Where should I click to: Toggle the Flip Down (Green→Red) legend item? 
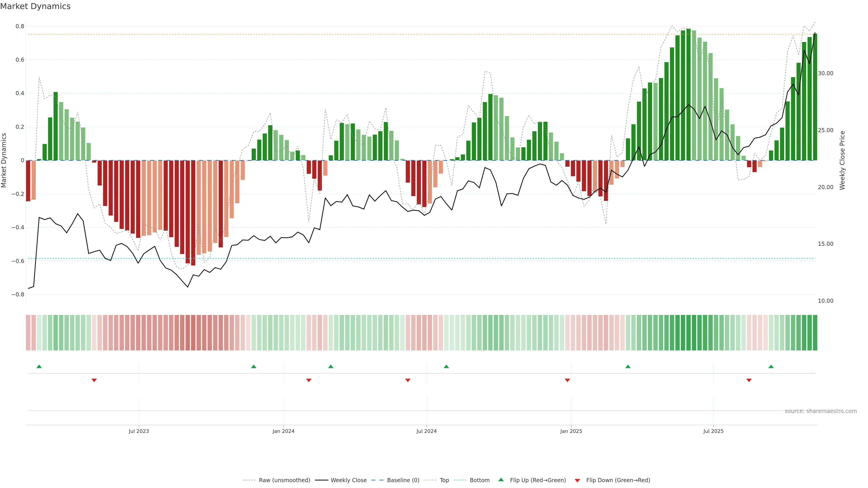coord(618,480)
